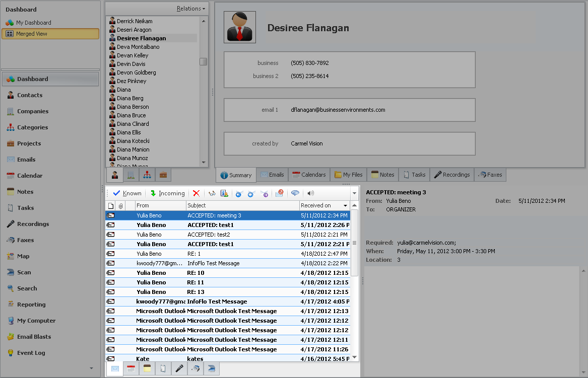
Task: Toggle Merged View in Dashboard panel
Action: click(x=50, y=34)
